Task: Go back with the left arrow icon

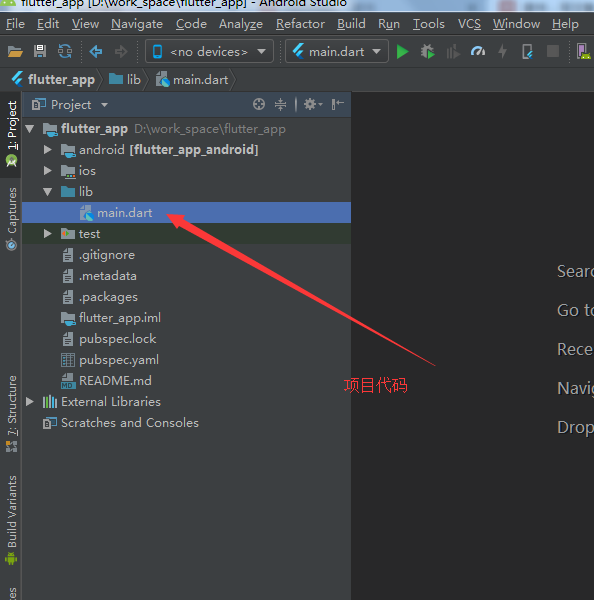Action: pyautogui.click(x=96, y=51)
